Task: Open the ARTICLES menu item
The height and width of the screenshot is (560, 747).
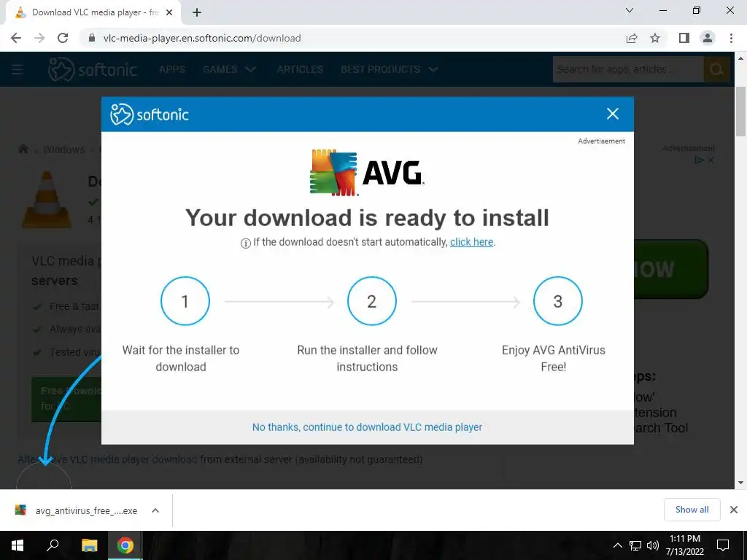Action: coord(300,69)
